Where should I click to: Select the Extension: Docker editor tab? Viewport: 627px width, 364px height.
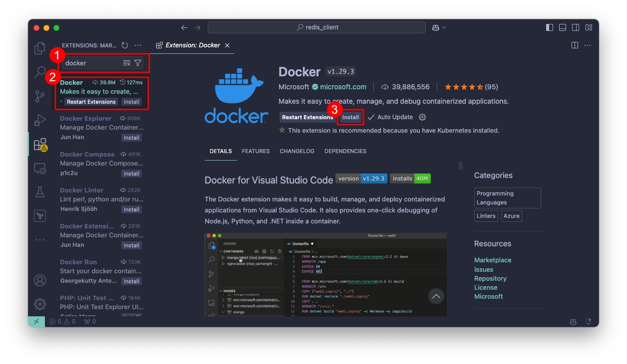coord(193,45)
